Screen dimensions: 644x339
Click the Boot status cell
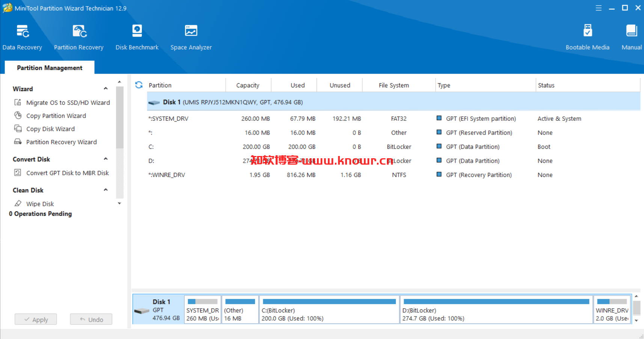(x=544, y=147)
